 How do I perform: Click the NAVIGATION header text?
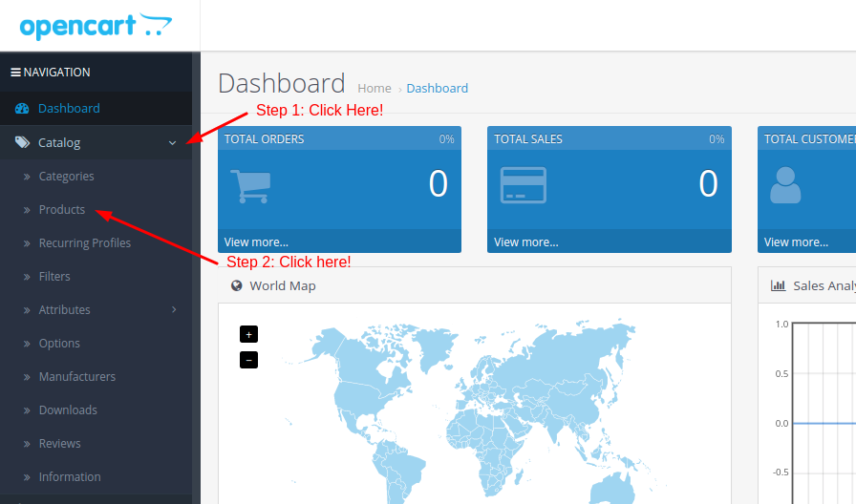[56, 72]
